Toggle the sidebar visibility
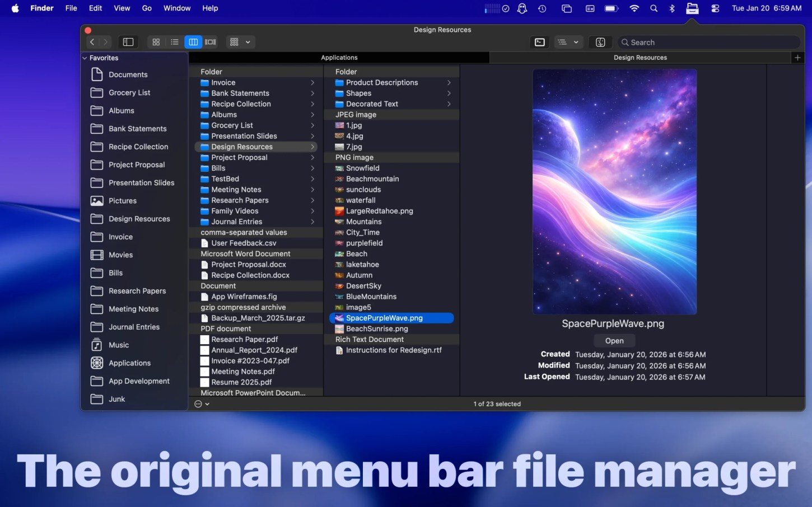The width and height of the screenshot is (812, 507). [x=128, y=42]
